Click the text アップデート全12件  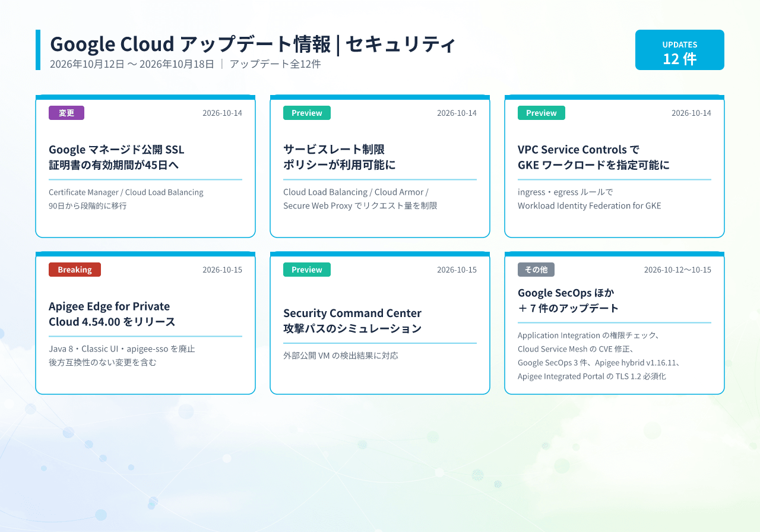(275, 64)
